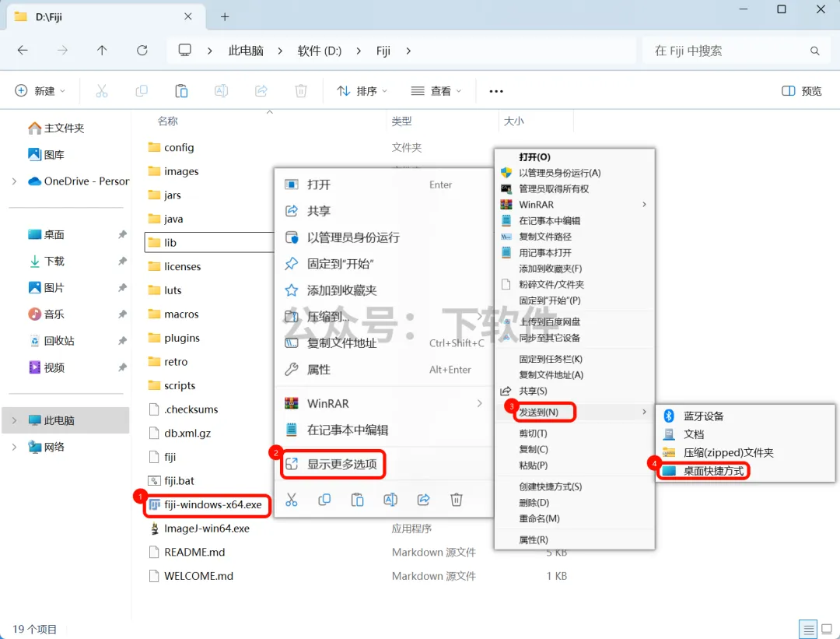Click the paste icon at the context menu bottom

(357, 500)
